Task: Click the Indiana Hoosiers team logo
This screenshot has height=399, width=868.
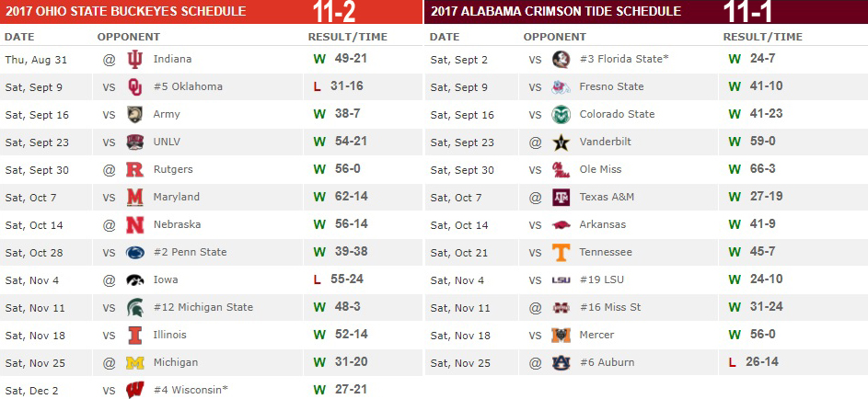Action: [135, 60]
